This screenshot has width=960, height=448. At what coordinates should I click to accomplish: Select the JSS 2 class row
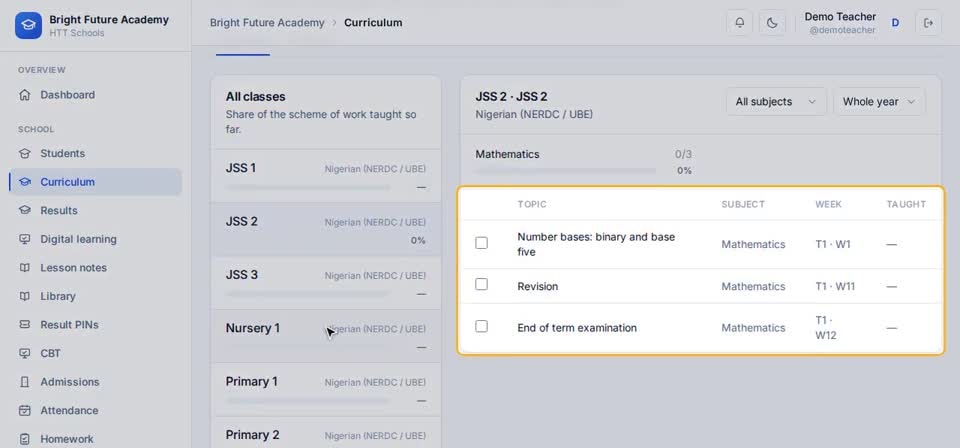(326, 230)
